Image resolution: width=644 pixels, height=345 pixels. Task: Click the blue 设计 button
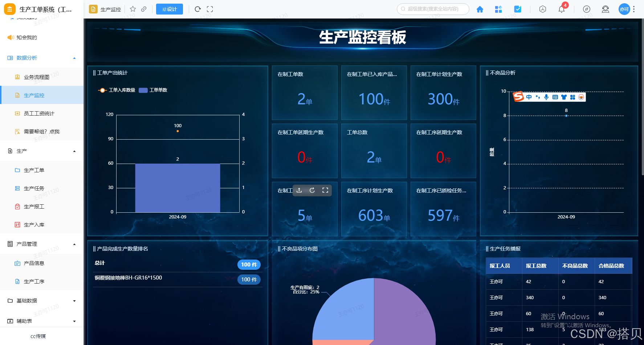point(169,9)
